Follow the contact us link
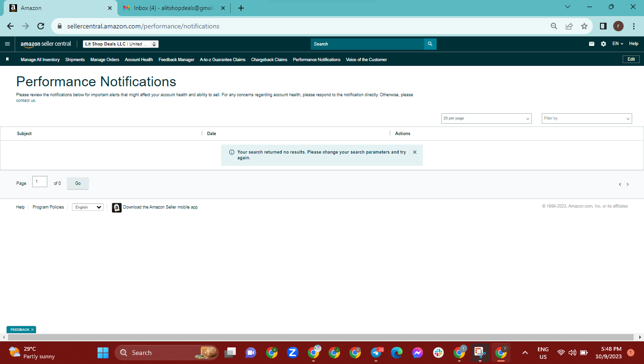Screen dimensions: 644x364 point(26,100)
